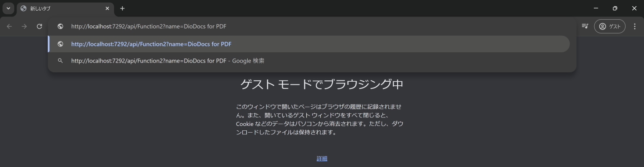Open Chrome's three-dot menu

635,26
